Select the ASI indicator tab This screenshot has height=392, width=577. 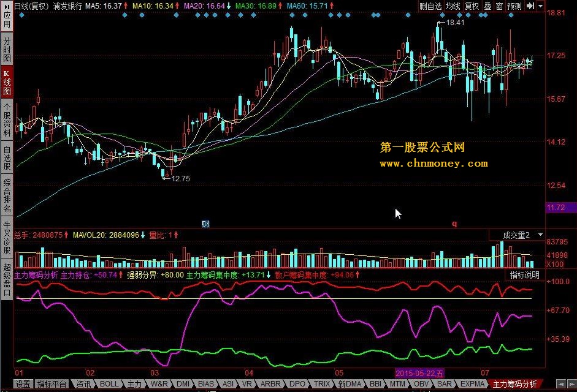[228, 384]
